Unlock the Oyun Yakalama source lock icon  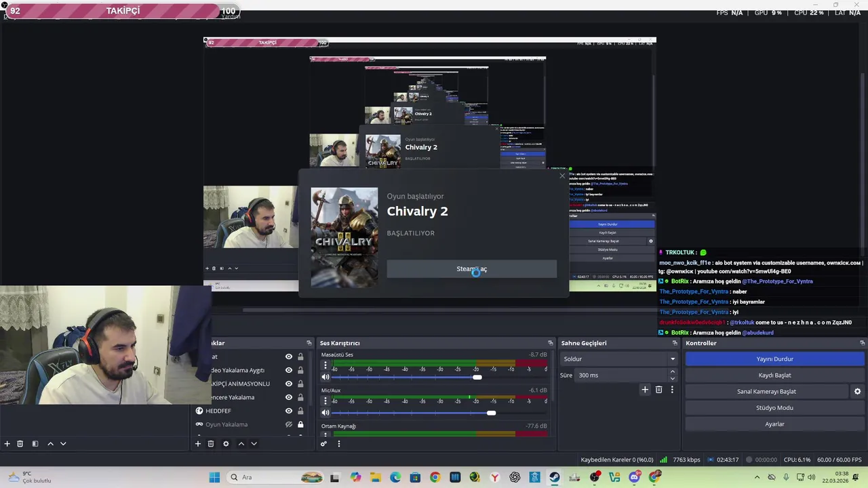point(300,424)
